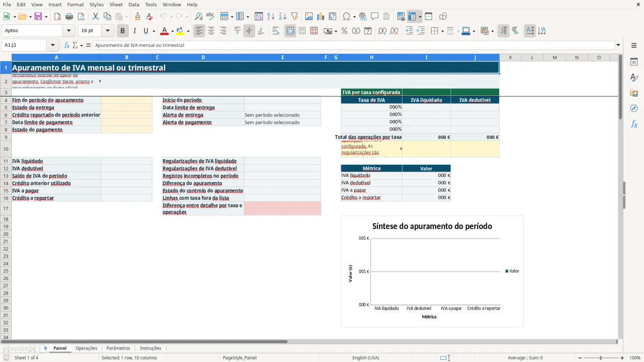Split the window
Screen dimensions: 644x362
[x=429, y=17]
